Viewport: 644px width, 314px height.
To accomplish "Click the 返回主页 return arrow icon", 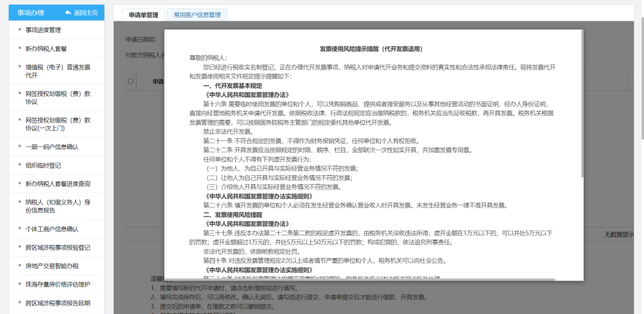I will coord(68,13).
